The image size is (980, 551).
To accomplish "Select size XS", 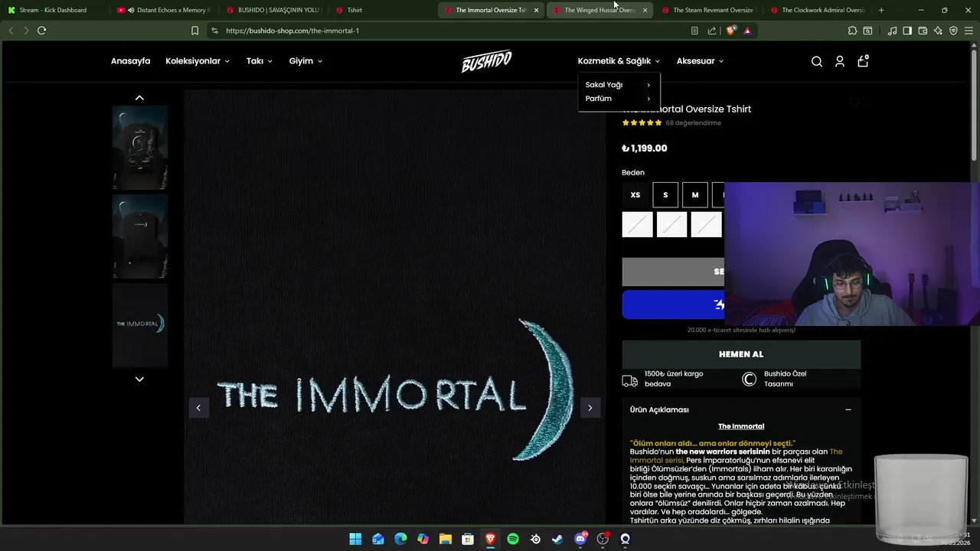I will (635, 195).
